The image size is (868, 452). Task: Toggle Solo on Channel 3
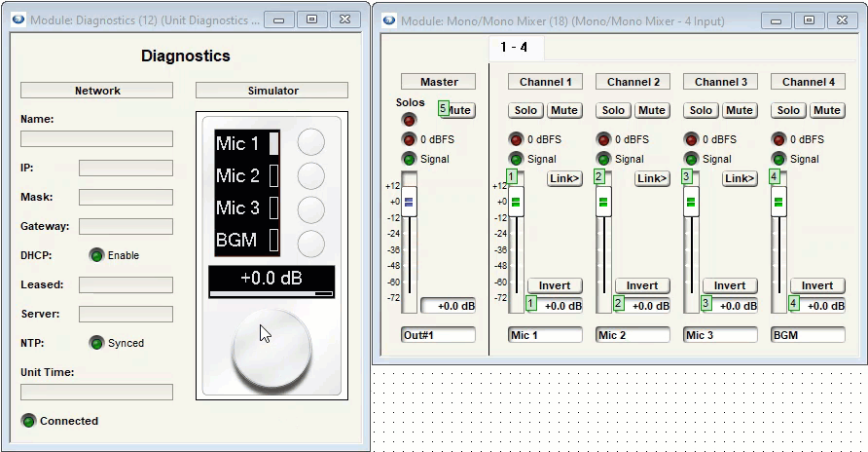701,110
